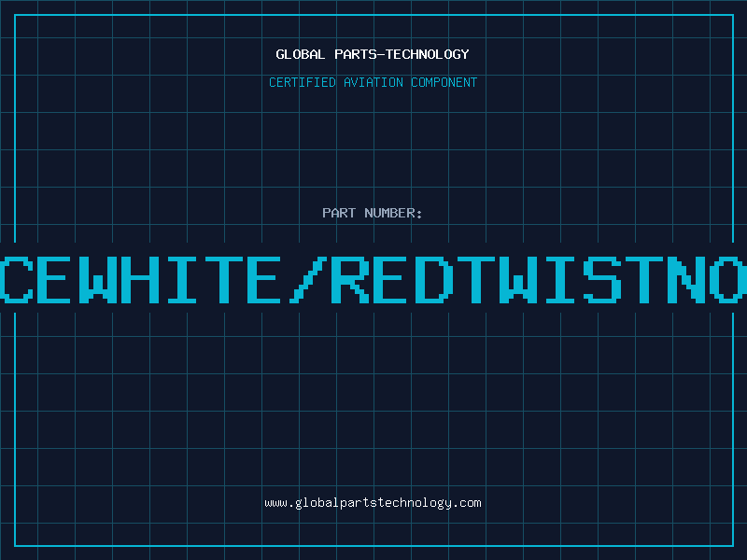The width and height of the screenshot is (747, 560).
Task: Click the large CEWHITE/REDTWISTNO part number
Action: pyautogui.click(x=373, y=280)
